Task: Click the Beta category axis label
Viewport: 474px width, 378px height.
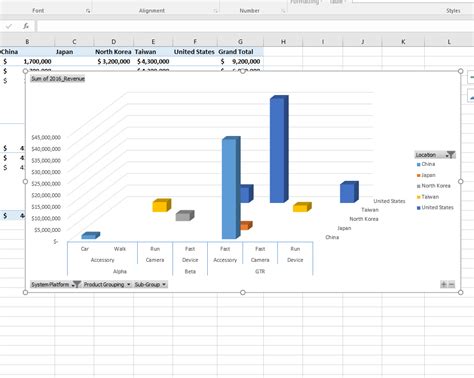Action: pos(190,271)
